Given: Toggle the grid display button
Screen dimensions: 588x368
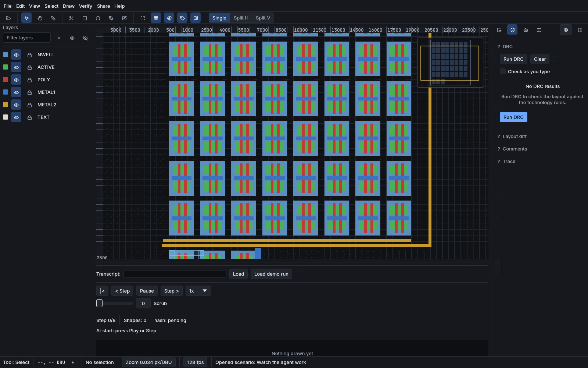Looking at the screenshot, I should 156,18.
